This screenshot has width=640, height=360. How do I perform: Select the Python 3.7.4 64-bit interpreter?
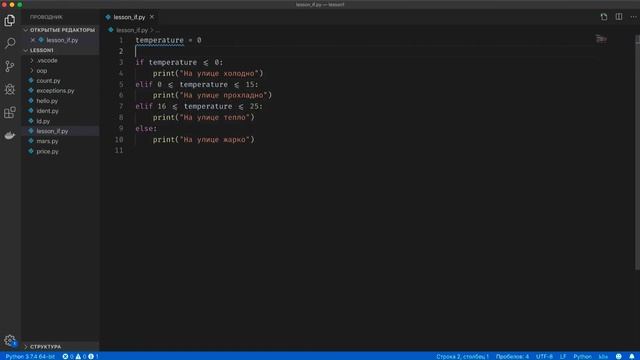pos(30,356)
